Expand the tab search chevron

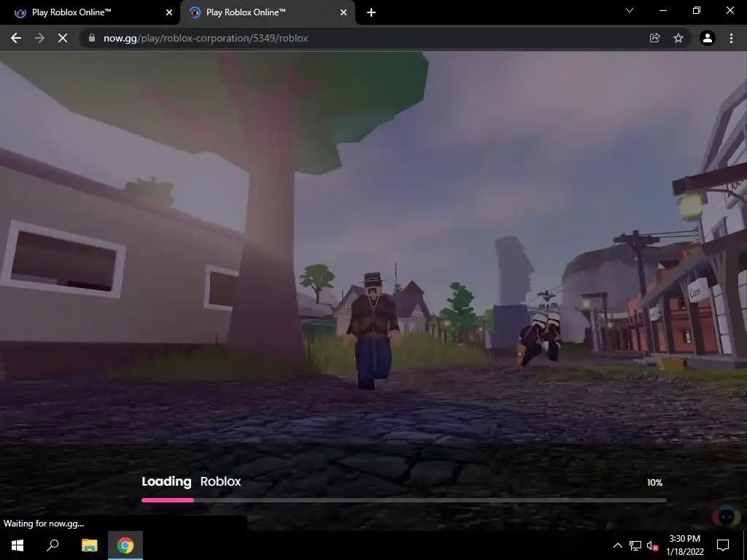[630, 10]
